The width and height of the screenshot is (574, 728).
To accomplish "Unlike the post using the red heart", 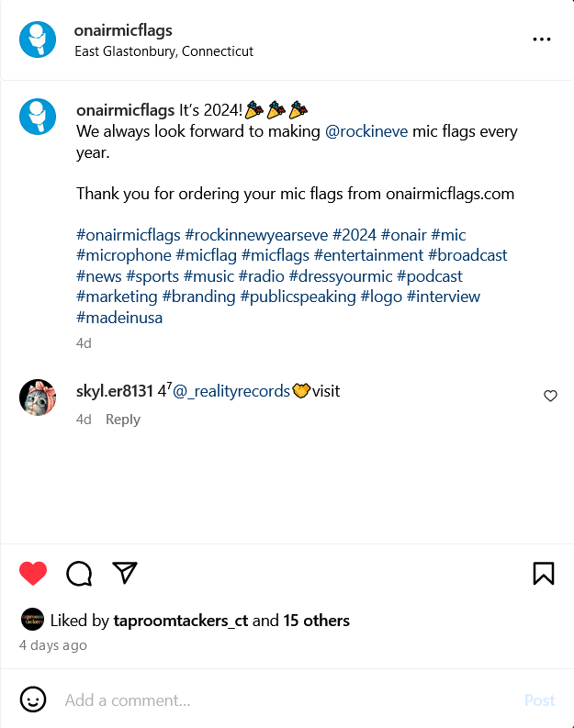I will [x=33, y=574].
